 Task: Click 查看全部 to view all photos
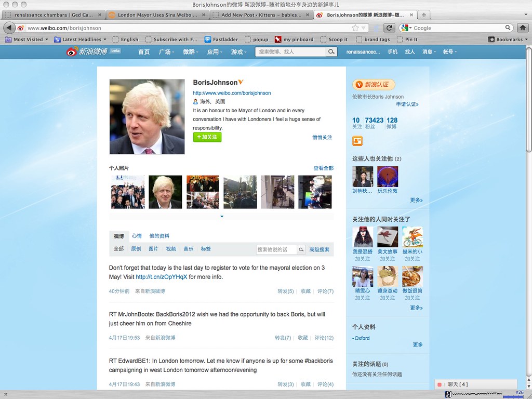click(x=323, y=168)
